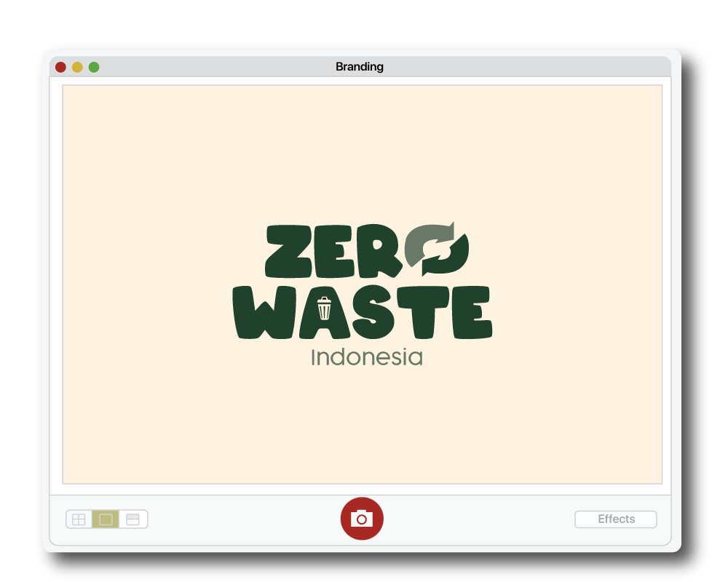
Task: Click the ZER lettering in the logo
Action: coord(333,251)
